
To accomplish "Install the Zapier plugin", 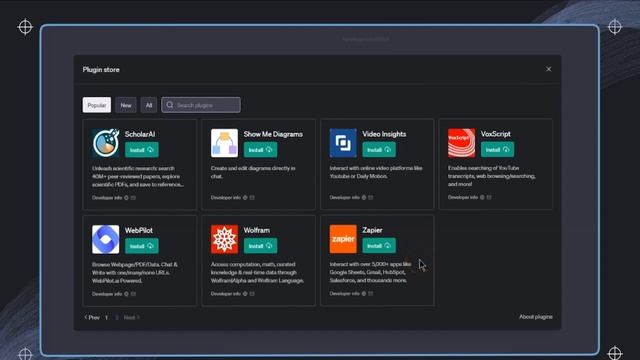I will click(x=379, y=246).
